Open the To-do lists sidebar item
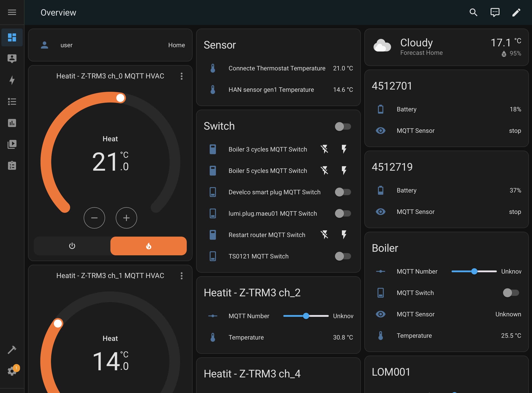 12,166
